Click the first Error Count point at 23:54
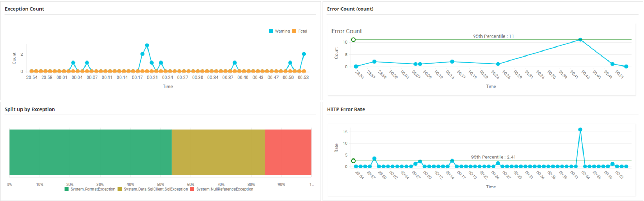This screenshot has width=644, height=201. pos(356,67)
